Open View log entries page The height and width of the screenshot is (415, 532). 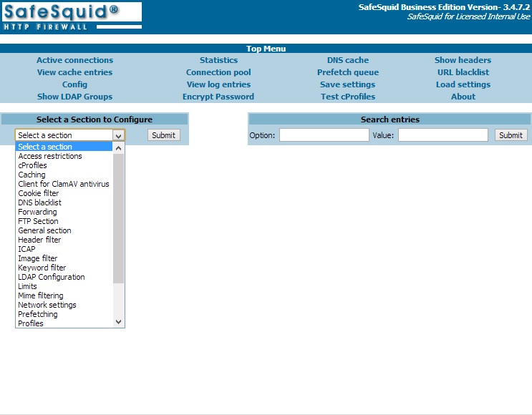pos(218,84)
